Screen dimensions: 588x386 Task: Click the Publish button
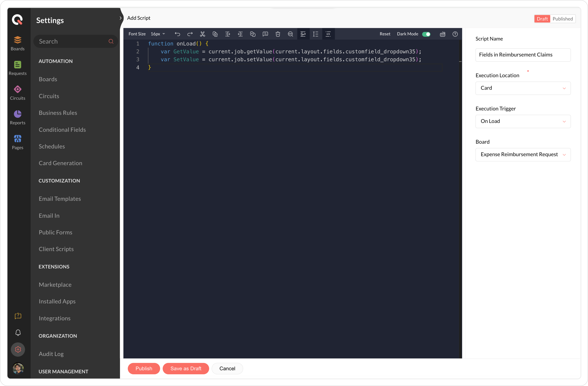144,368
